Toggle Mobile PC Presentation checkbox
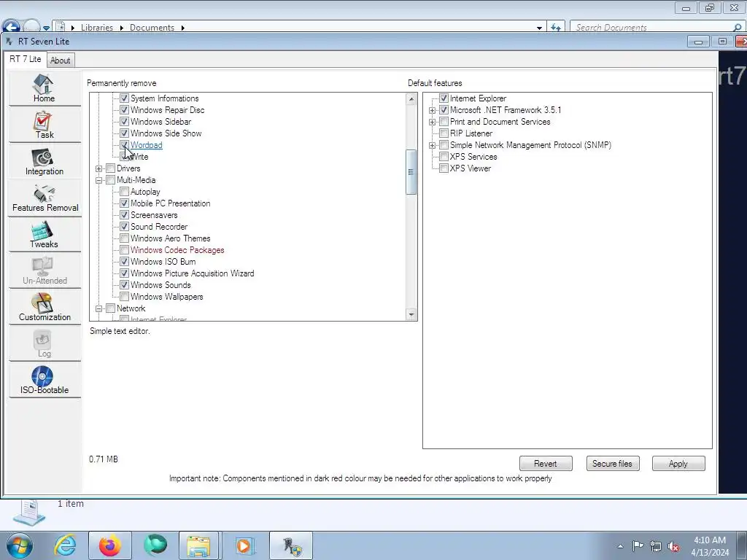Viewport: 747px width, 560px height. pyautogui.click(x=124, y=203)
